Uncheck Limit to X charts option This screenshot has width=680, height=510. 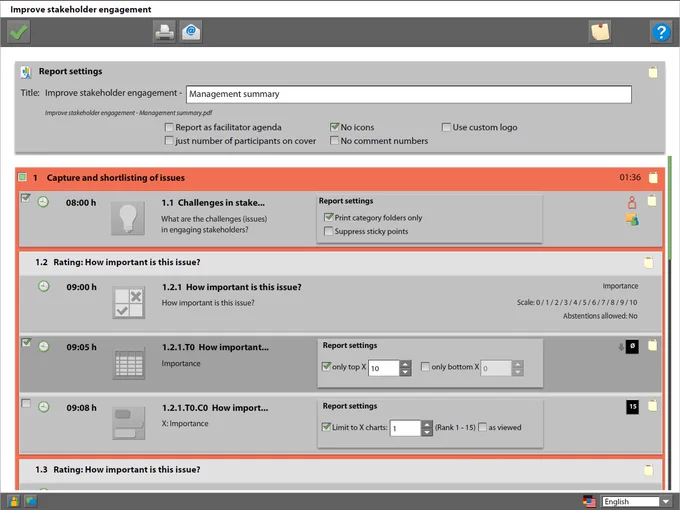(x=326, y=427)
